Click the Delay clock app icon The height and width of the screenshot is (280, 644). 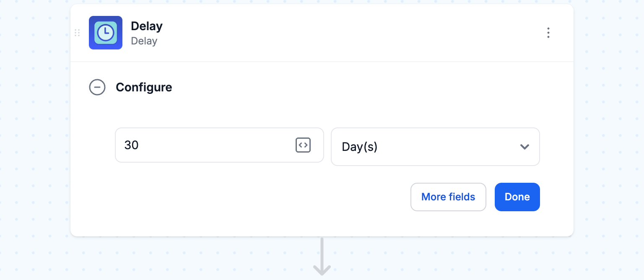tap(106, 33)
